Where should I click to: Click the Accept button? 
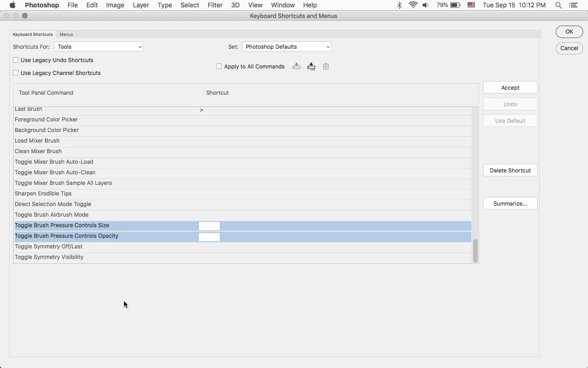510,87
